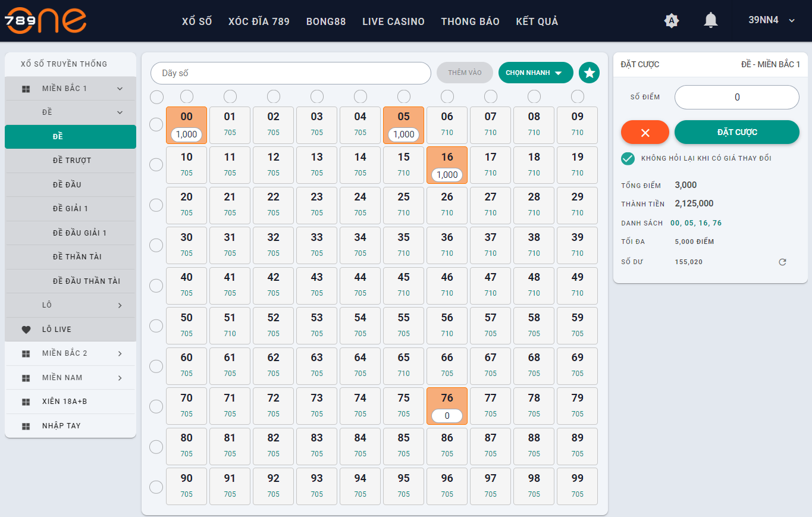
Task: Click the Dãy số input field
Action: [291, 73]
